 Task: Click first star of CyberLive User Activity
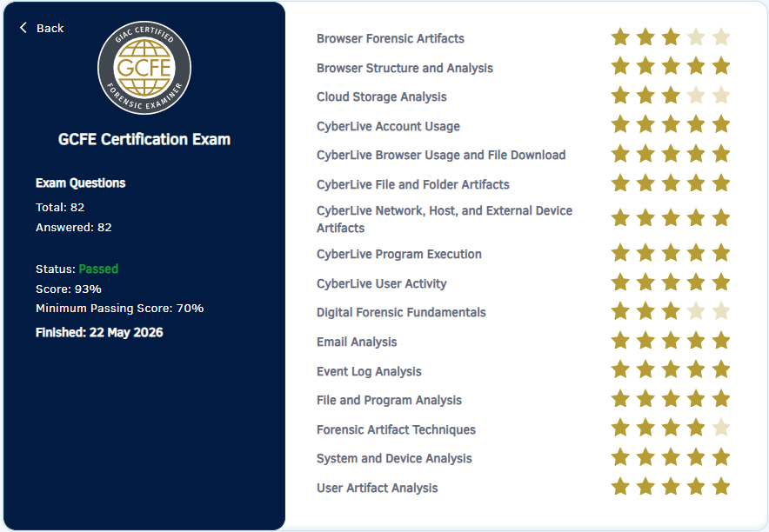[x=620, y=283]
